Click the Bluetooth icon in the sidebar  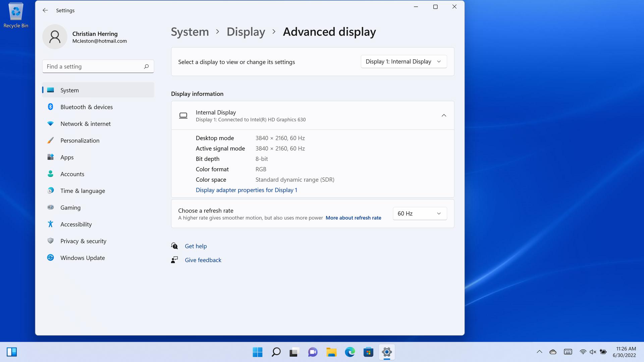(x=50, y=107)
